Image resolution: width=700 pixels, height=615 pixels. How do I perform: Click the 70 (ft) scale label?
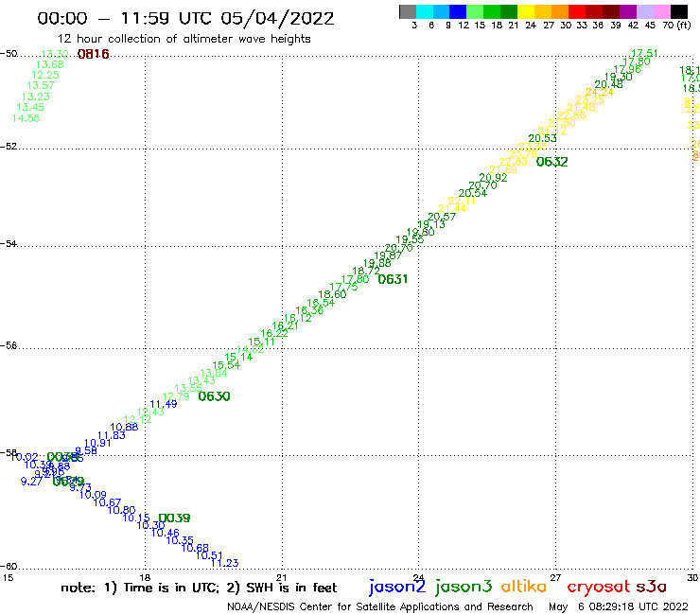676,26
